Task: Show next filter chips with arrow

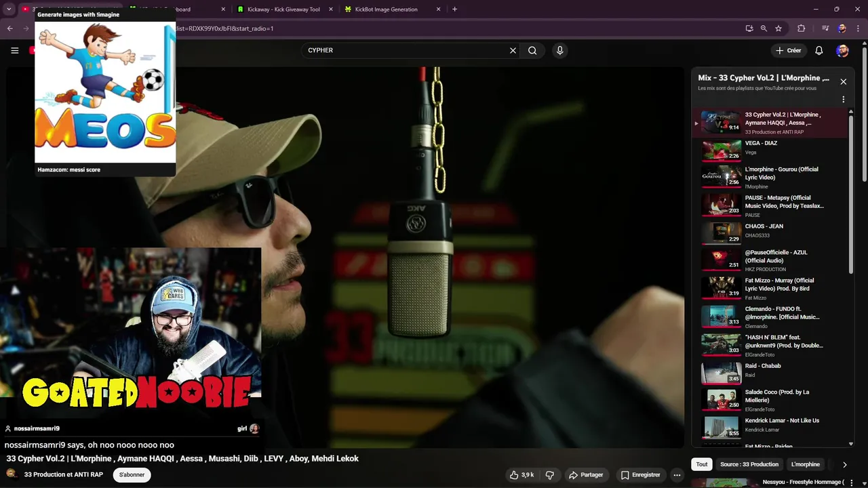Action: (844, 464)
